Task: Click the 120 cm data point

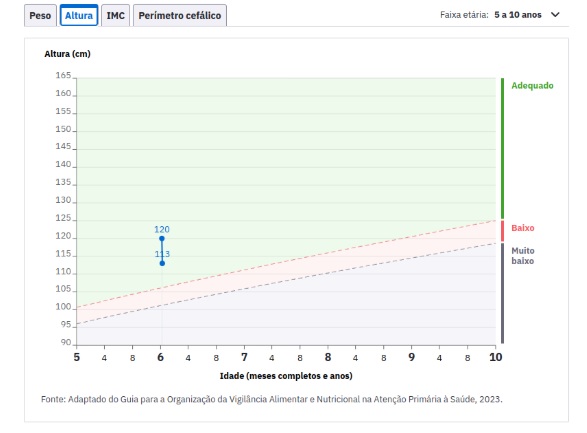Action: tap(162, 238)
